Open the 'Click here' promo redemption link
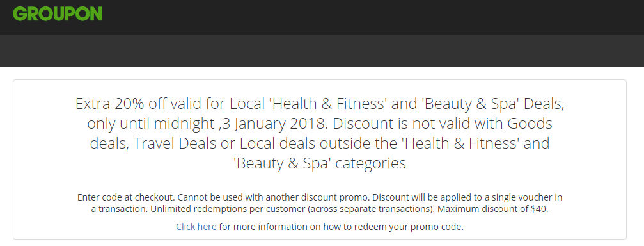644x246 pixels. point(196,227)
